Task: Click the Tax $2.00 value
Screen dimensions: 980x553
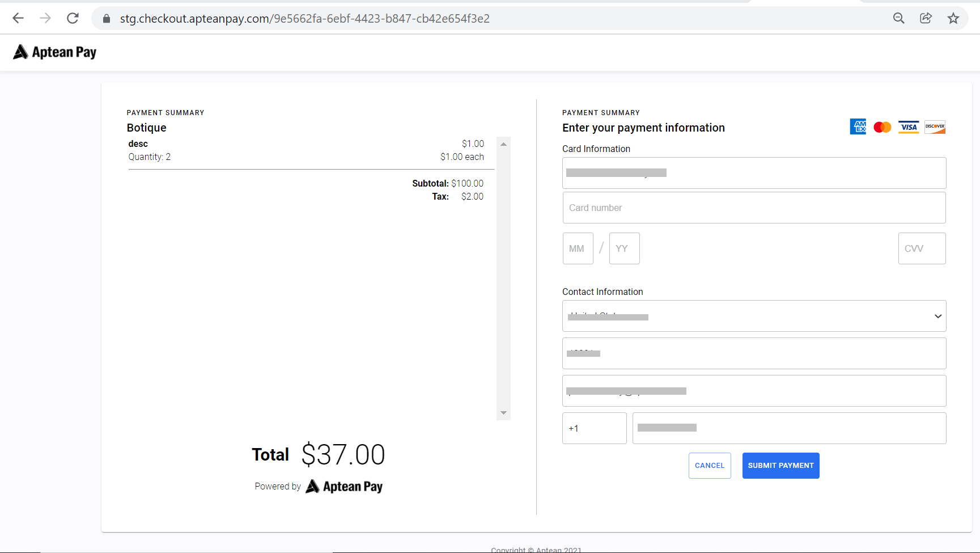Action: pos(473,196)
